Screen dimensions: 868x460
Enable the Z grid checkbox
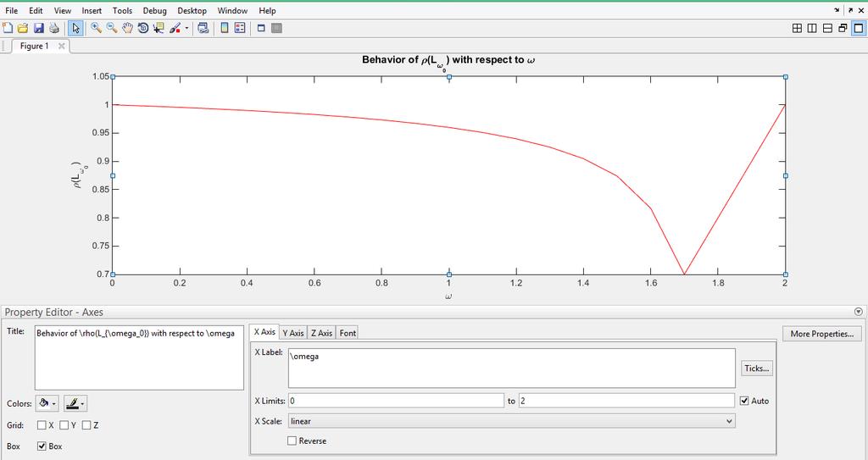(x=86, y=425)
